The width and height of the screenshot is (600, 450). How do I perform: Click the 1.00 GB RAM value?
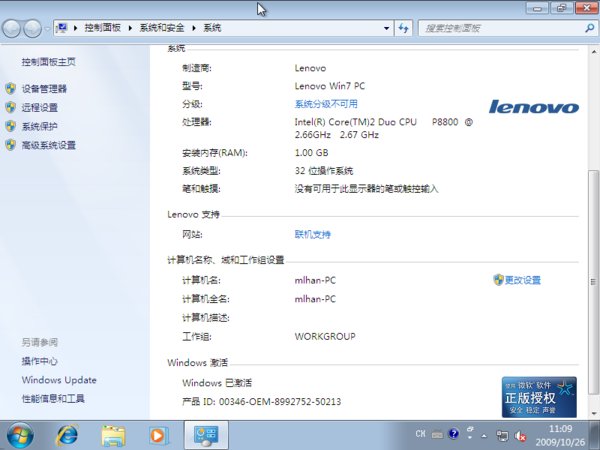click(x=311, y=153)
